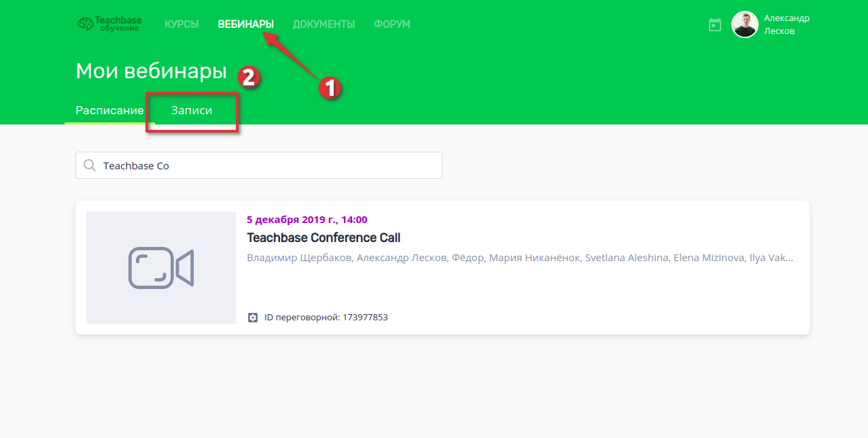The image size is (868, 438).
Task: Open the КУРСЫ menu item
Action: click(x=181, y=24)
